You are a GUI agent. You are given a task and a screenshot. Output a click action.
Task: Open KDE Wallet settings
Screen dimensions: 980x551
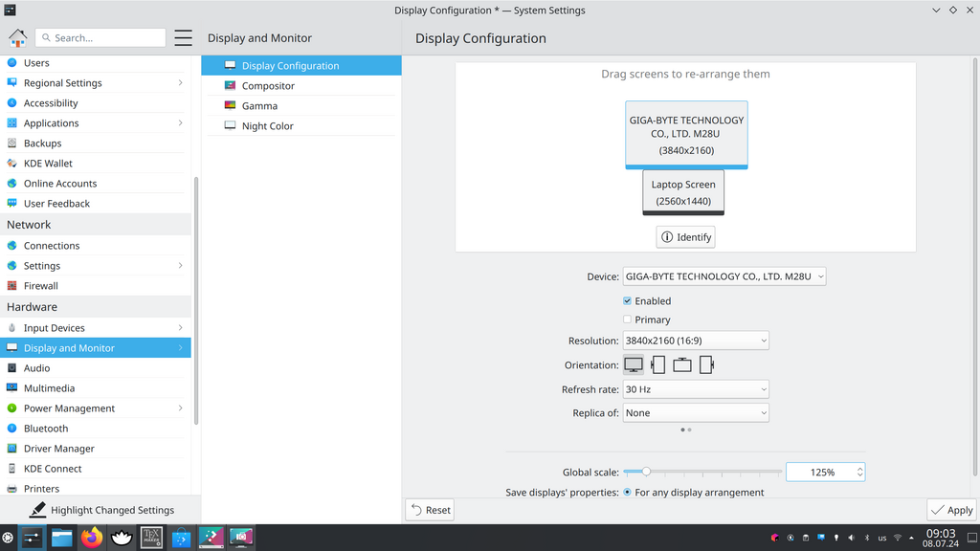coord(96,163)
